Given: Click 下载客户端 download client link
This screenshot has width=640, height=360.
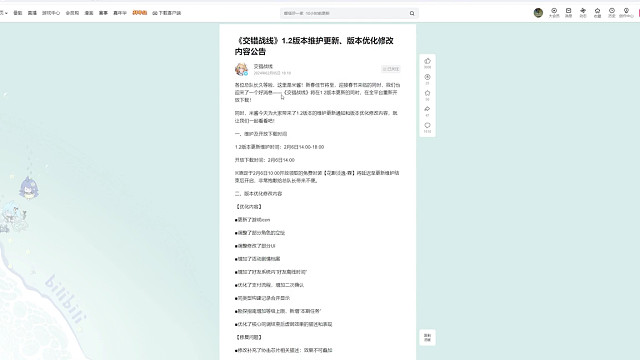Looking at the screenshot, I should click(x=167, y=13).
